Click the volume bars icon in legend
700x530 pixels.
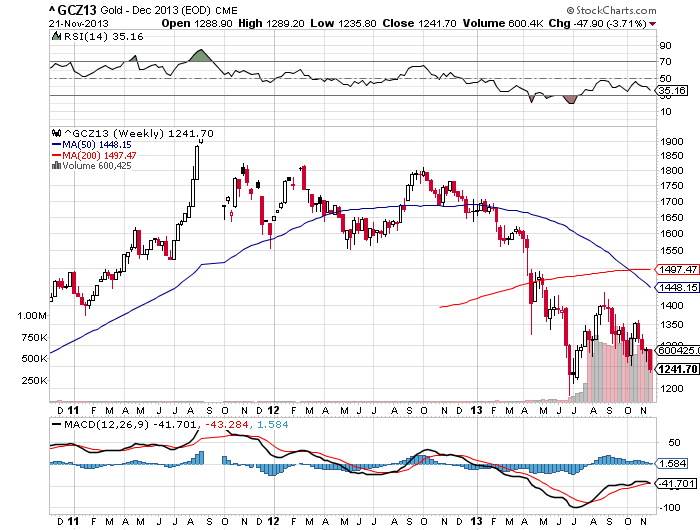coord(56,166)
